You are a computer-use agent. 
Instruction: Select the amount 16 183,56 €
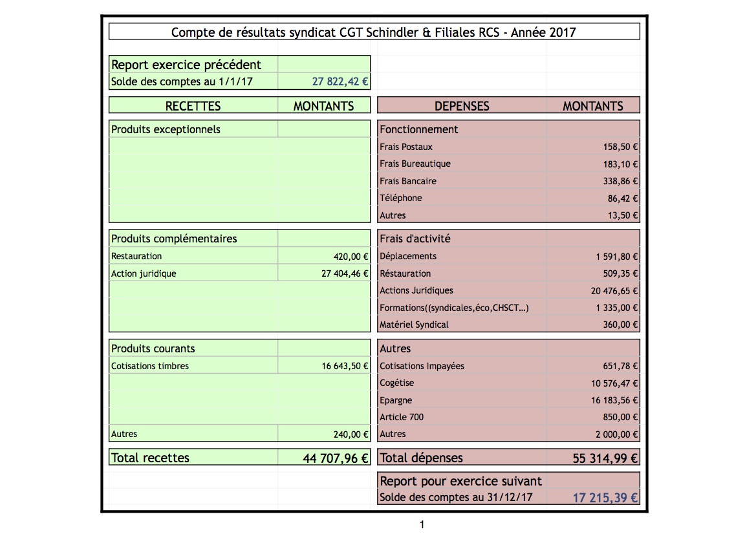614,401
